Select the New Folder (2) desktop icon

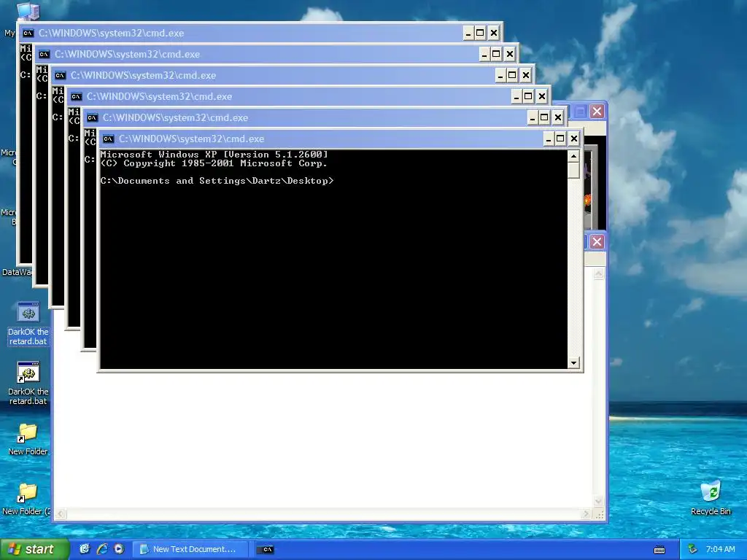point(27,492)
